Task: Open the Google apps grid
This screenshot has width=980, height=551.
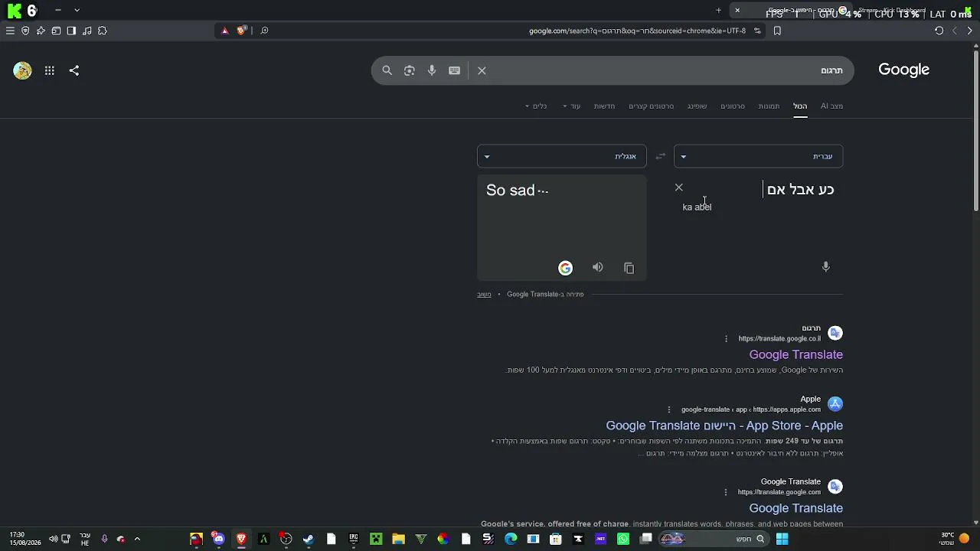Action: 50,70
